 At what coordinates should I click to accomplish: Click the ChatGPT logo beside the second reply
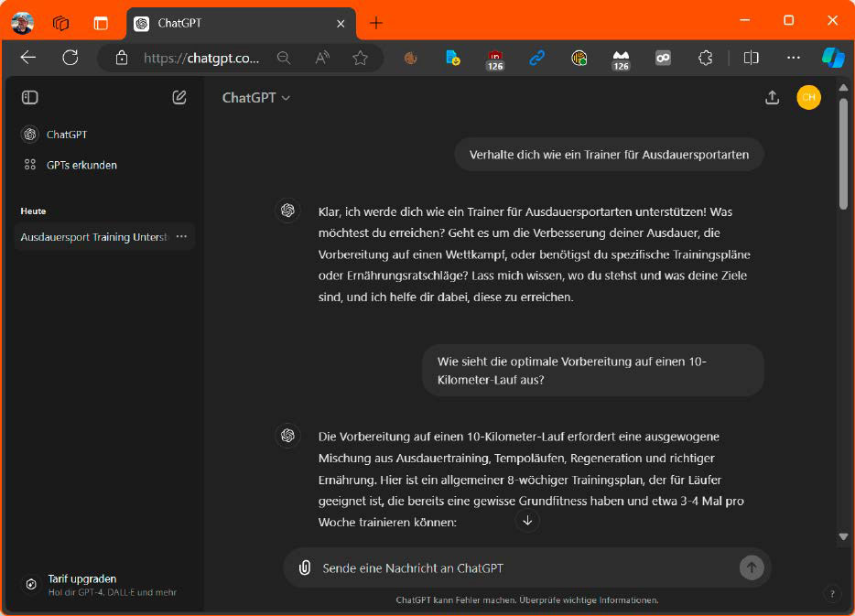click(x=288, y=435)
